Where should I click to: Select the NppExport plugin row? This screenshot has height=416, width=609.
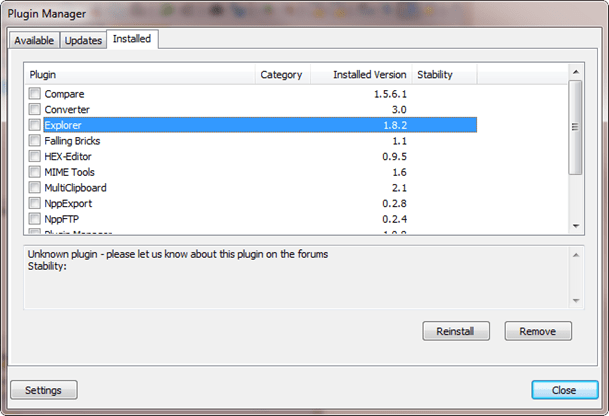253,203
